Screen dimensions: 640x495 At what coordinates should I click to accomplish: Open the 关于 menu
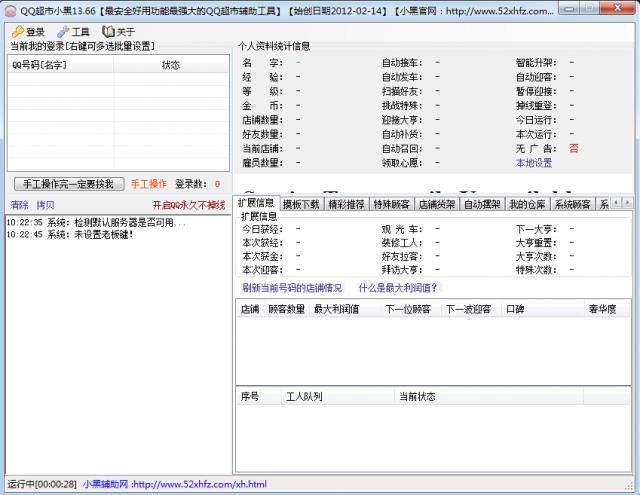pyautogui.click(x=119, y=31)
